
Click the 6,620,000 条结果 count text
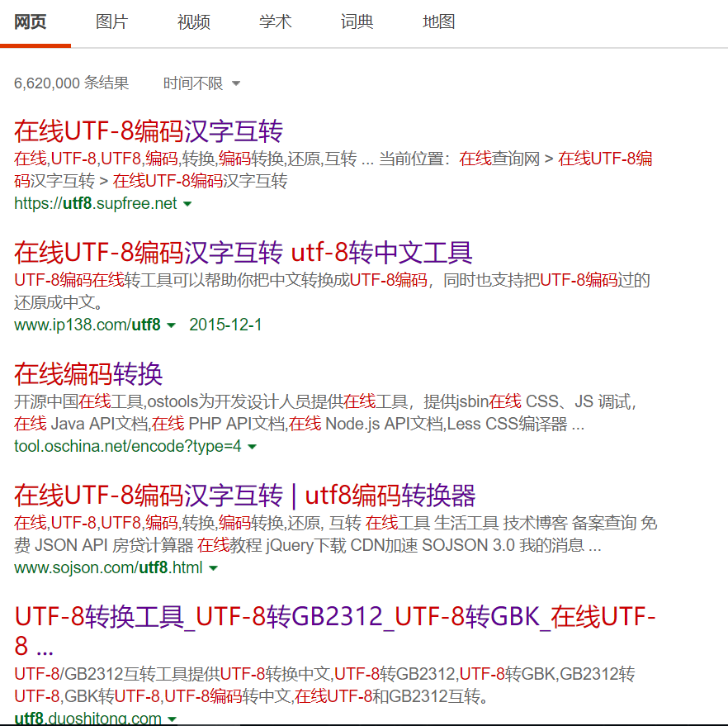72,83
